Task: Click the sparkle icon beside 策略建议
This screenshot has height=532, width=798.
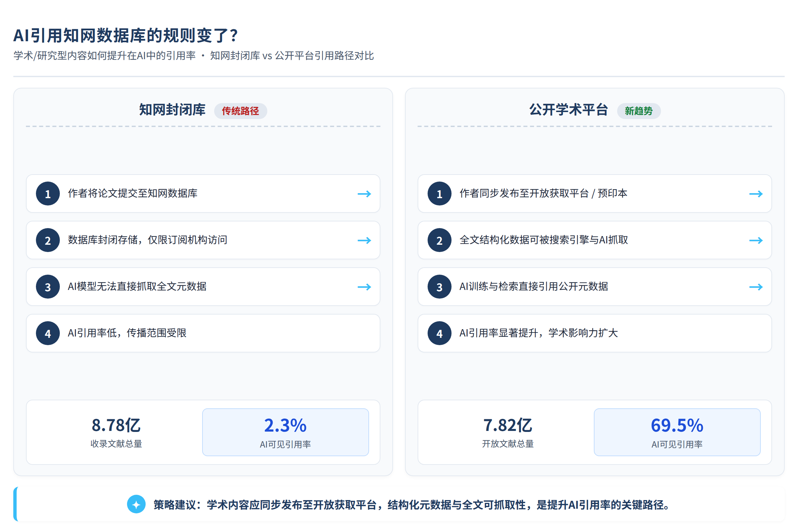Action: click(136, 504)
